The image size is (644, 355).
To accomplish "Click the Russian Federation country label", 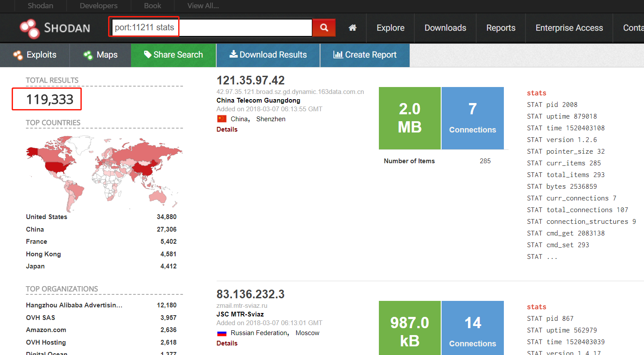I will point(260,333).
